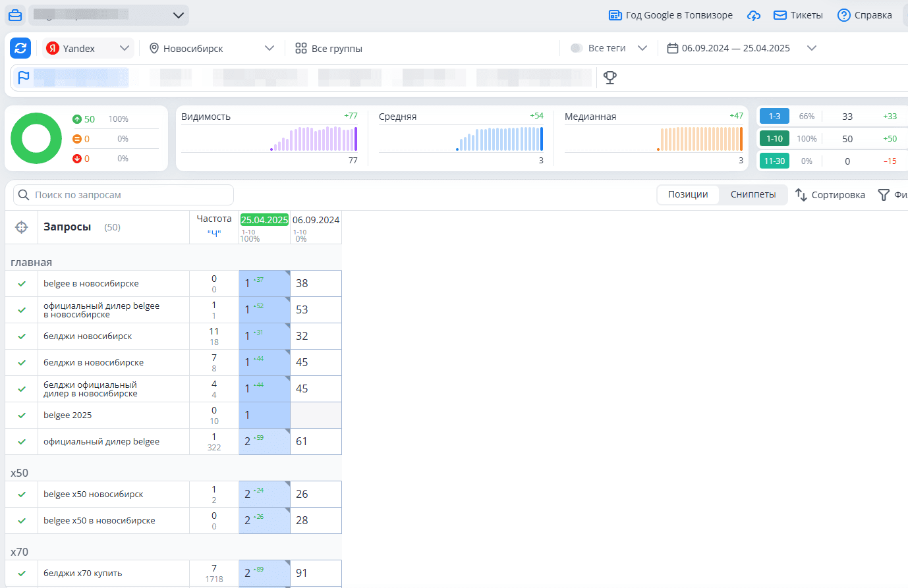908x588 pixels.
Task: Click position 91 for белджи x70 купить
Action: tap(316, 573)
